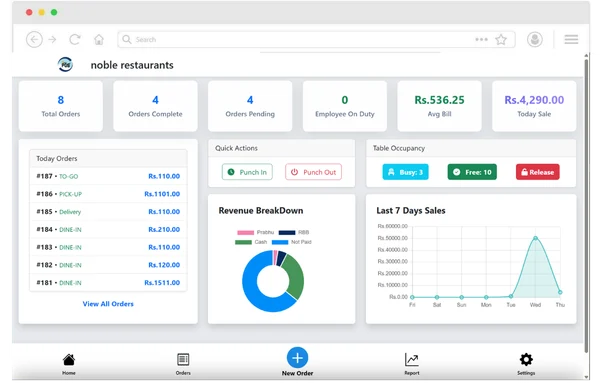Click the Employee On Duty card
This screenshot has height=383, width=600.
345,106
